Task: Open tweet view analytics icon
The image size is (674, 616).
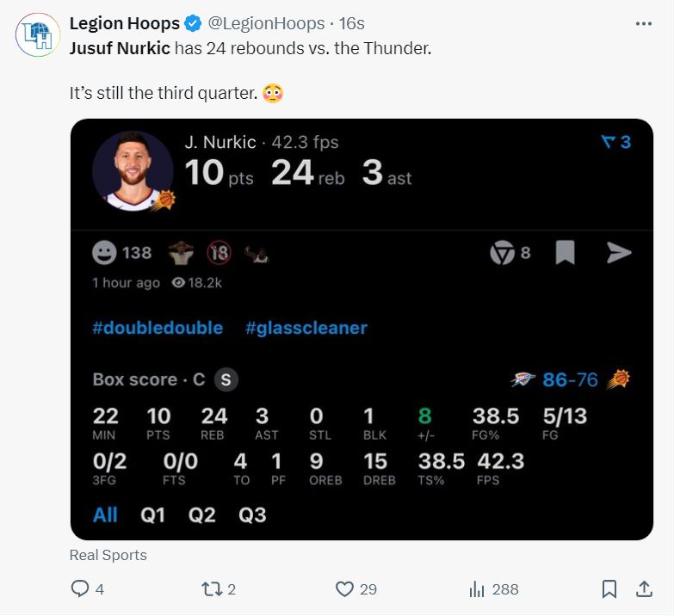Action: pos(478,589)
